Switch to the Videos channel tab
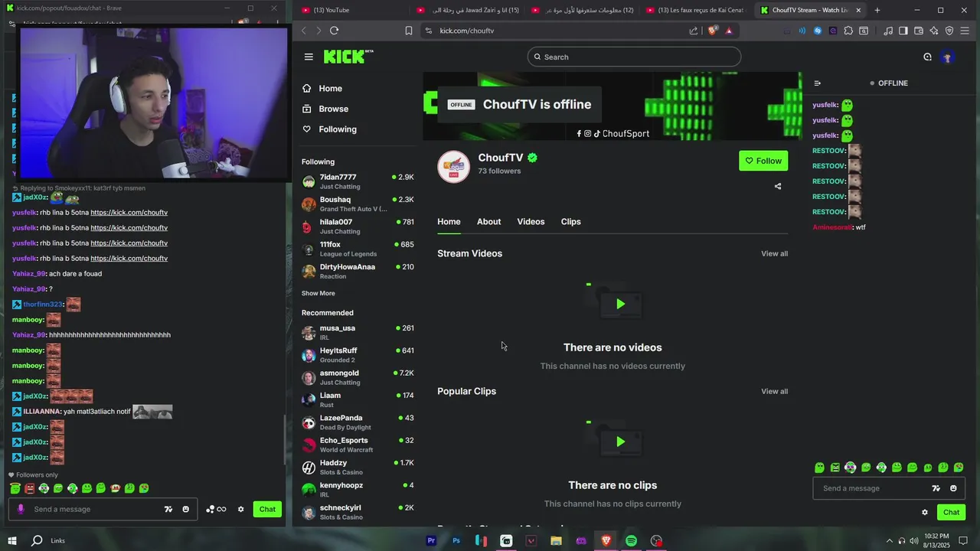980x551 pixels. (x=531, y=222)
